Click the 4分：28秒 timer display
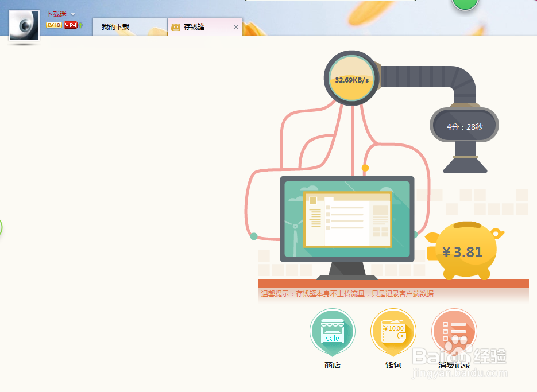Viewport: 537px width, 392px height. click(x=465, y=125)
